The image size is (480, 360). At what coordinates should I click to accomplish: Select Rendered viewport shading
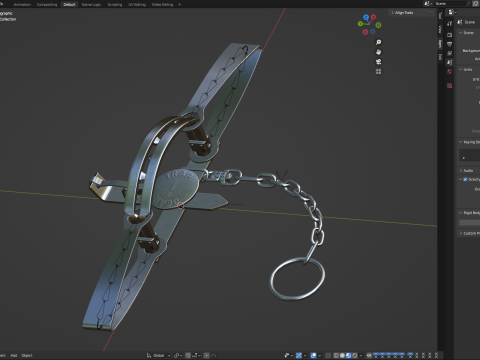(x=355, y=355)
